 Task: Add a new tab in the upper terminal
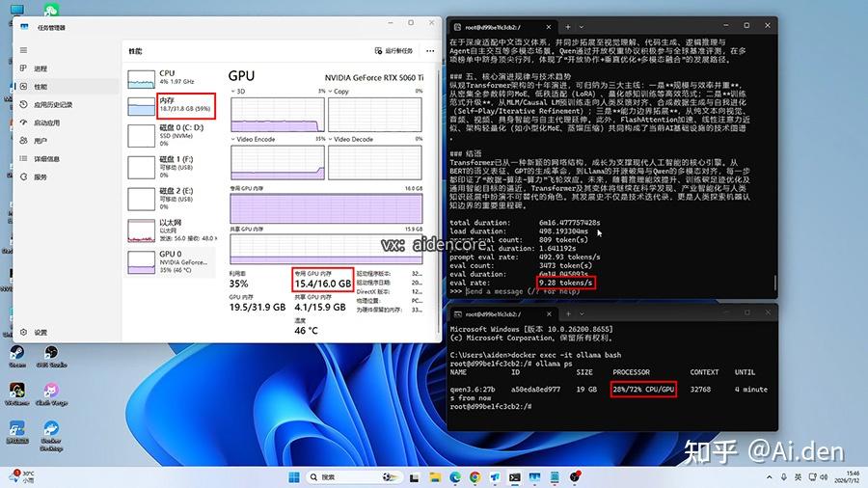(568, 27)
